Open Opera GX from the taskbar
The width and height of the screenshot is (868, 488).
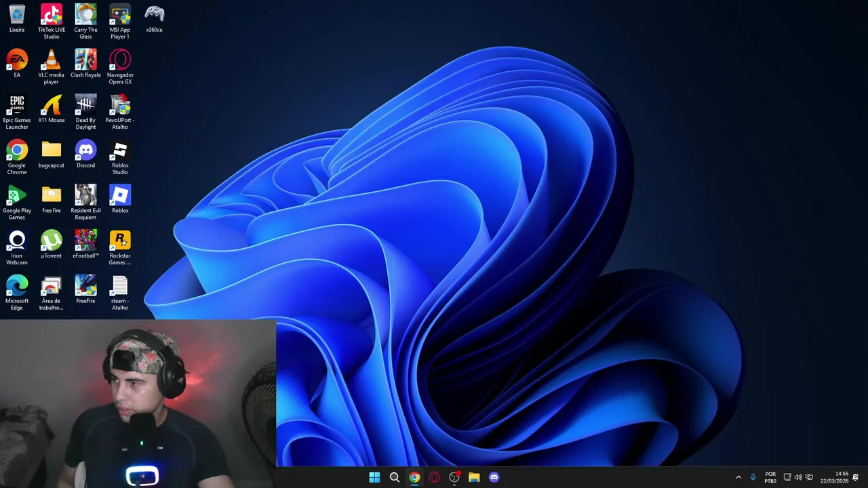click(434, 477)
